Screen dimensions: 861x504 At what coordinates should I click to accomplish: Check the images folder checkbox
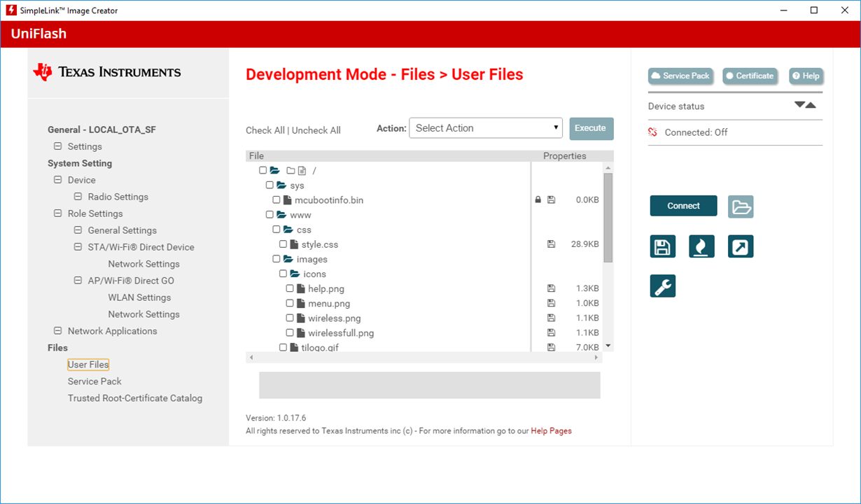(x=276, y=259)
